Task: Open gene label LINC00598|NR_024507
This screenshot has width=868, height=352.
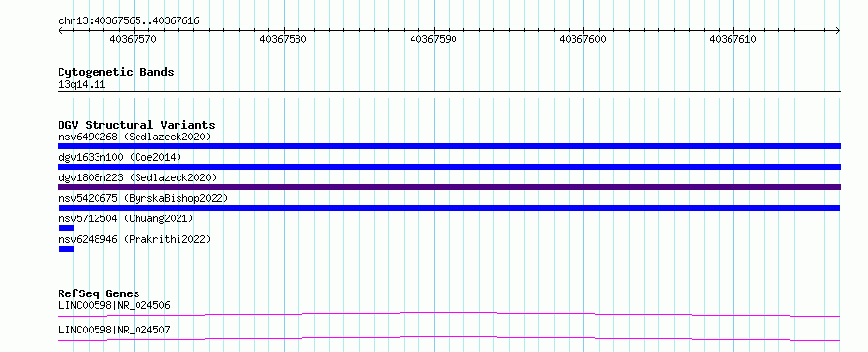Action: [x=114, y=331]
